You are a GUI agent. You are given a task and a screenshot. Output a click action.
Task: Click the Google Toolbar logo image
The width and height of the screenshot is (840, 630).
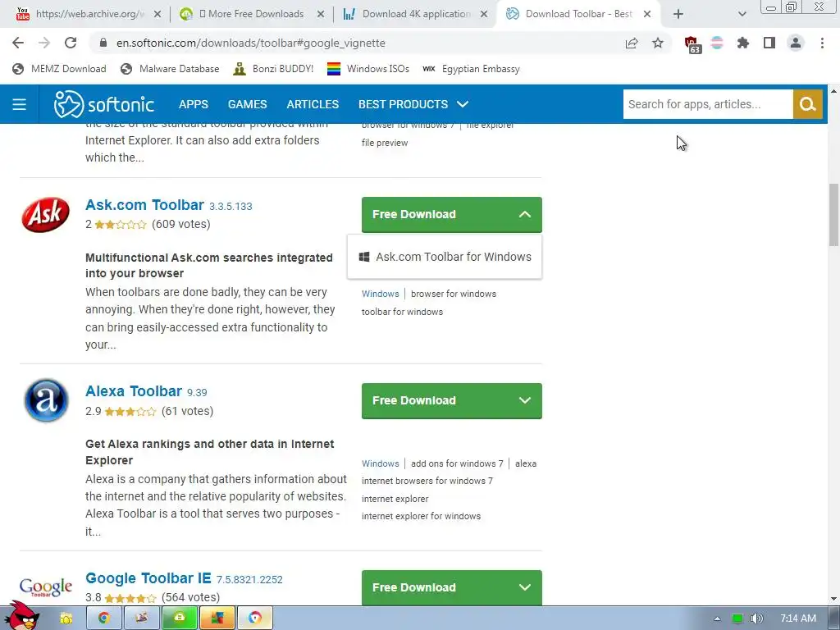pyautogui.click(x=46, y=587)
